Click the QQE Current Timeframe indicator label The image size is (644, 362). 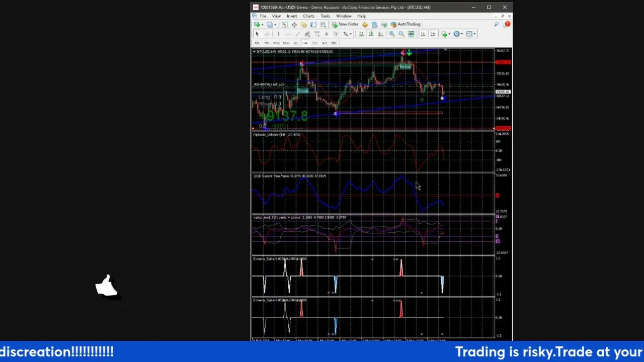tap(289, 176)
